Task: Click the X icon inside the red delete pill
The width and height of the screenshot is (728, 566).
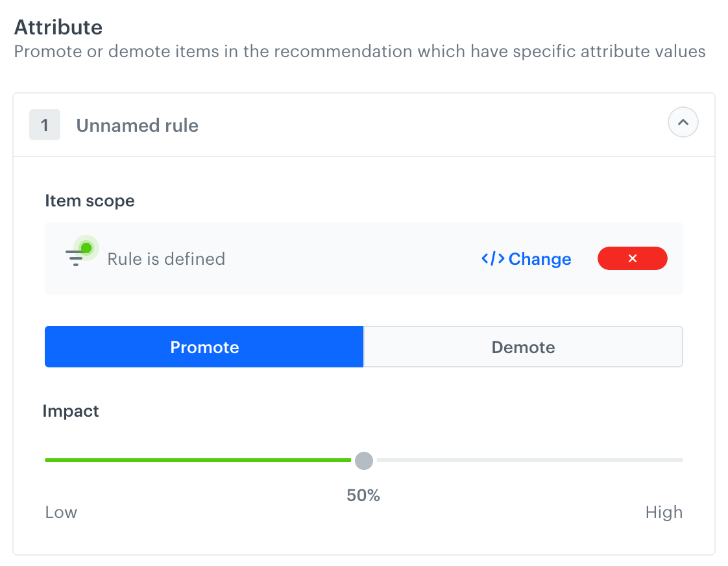Action: [633, 258]
